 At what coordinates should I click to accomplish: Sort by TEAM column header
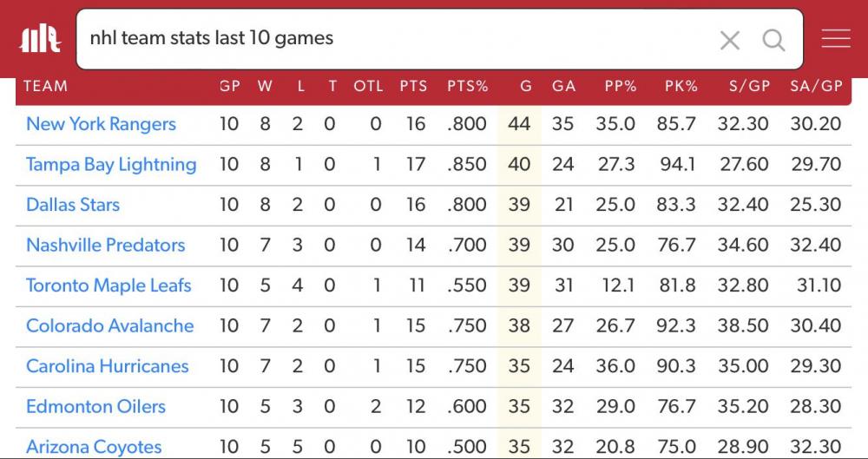tap(45, 86)
